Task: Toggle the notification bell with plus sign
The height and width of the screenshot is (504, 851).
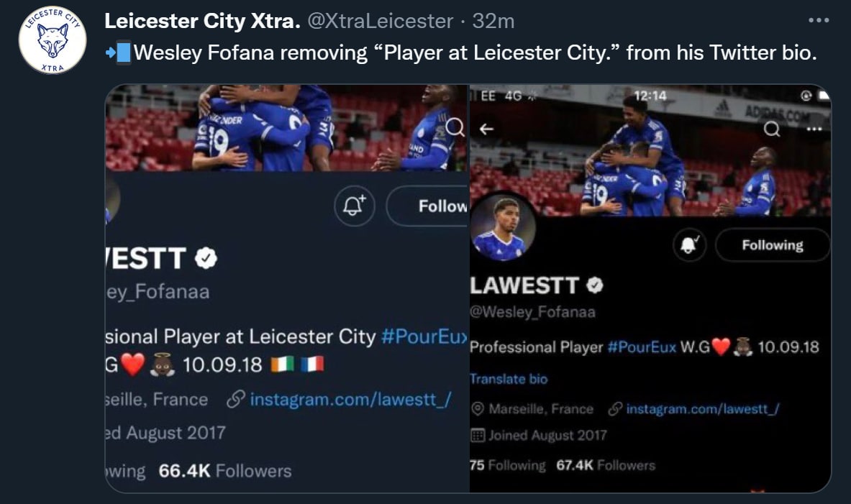Action: tap(355, 206)
